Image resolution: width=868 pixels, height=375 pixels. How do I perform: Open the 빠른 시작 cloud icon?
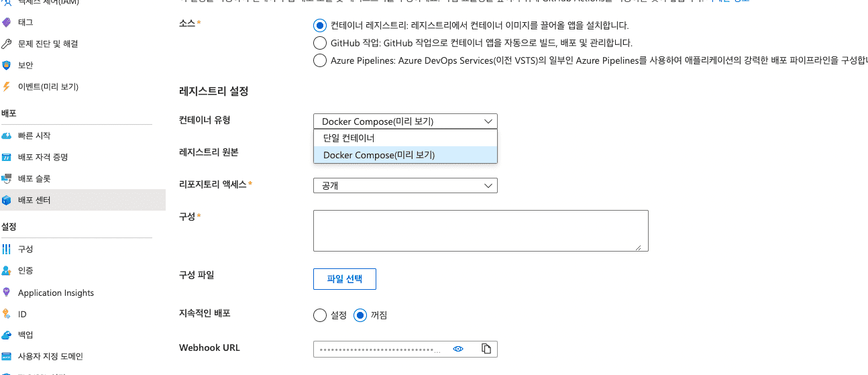[7, 136]
